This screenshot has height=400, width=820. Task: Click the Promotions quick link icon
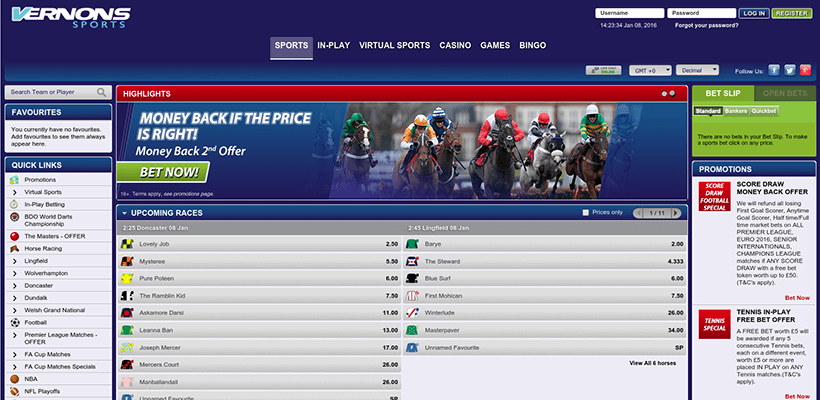14,180
